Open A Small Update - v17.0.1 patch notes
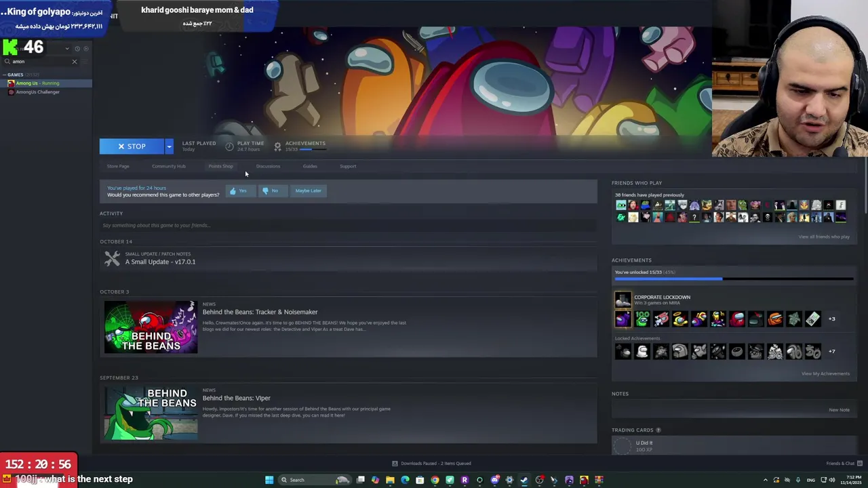 coord(160,262)
